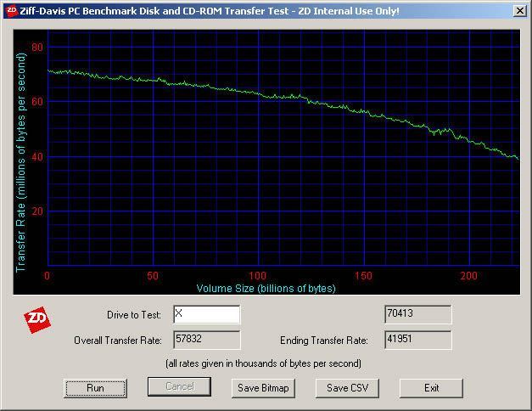Click the 0 mark on horizontal axis

(x=48, y=275)
